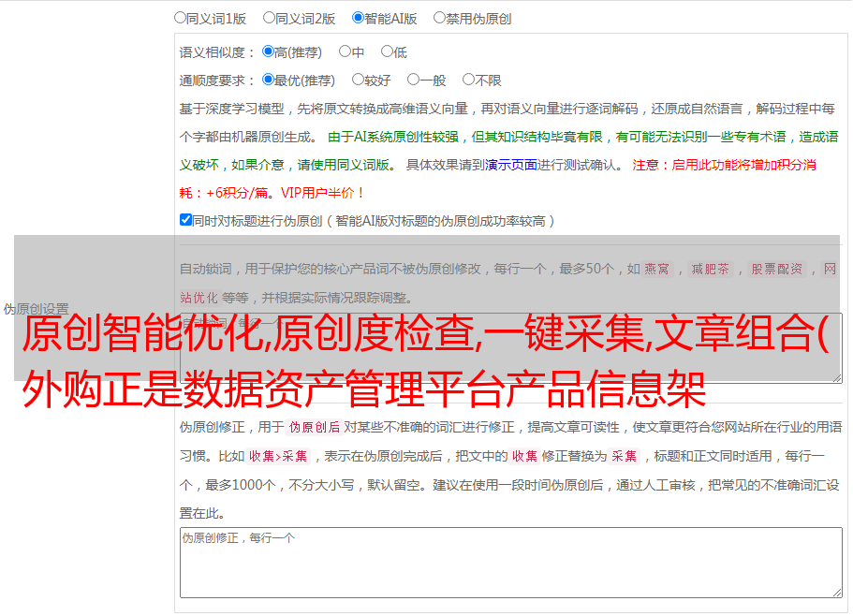The image size is (853, 616).
Task: Click the 股票配资 example keyword
Action: pos(777,269)
